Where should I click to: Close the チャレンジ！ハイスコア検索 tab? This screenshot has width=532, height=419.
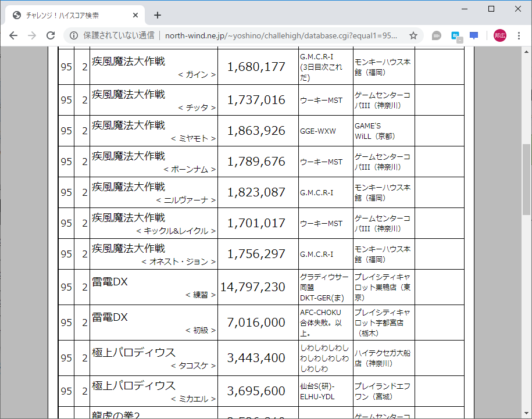pos(135,15)
